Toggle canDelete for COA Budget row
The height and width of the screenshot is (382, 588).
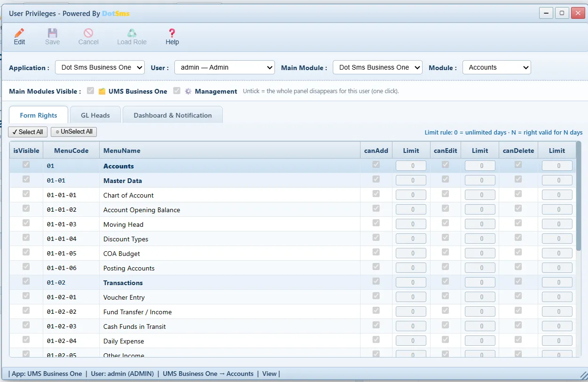tap(518, 252)
